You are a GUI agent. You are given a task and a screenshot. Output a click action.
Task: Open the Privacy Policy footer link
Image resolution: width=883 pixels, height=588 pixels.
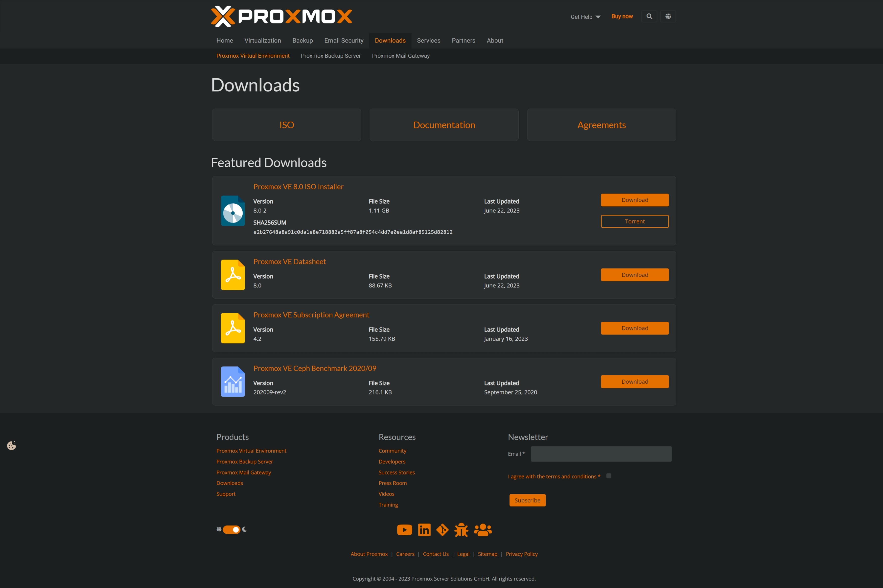coord(522,554)
